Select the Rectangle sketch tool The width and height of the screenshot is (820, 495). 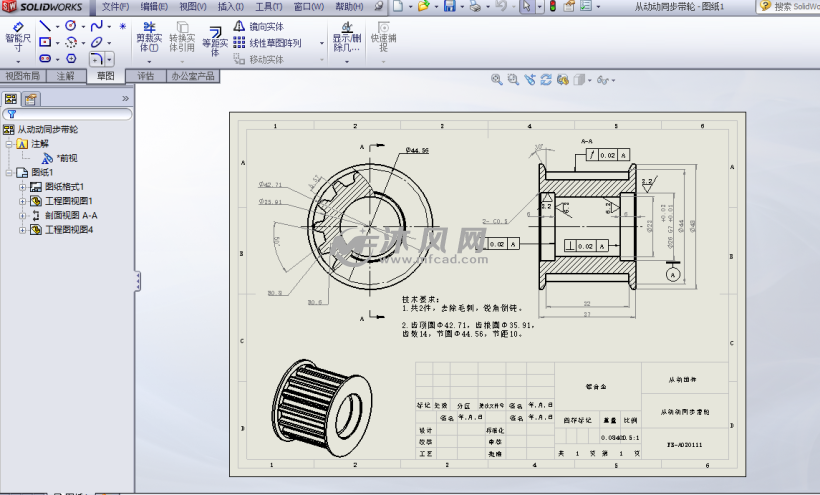[45, 42]
